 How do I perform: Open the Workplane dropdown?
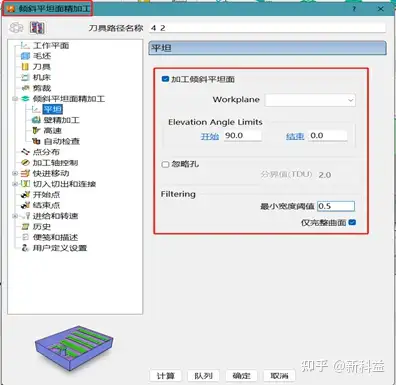[x=310, y=100]
